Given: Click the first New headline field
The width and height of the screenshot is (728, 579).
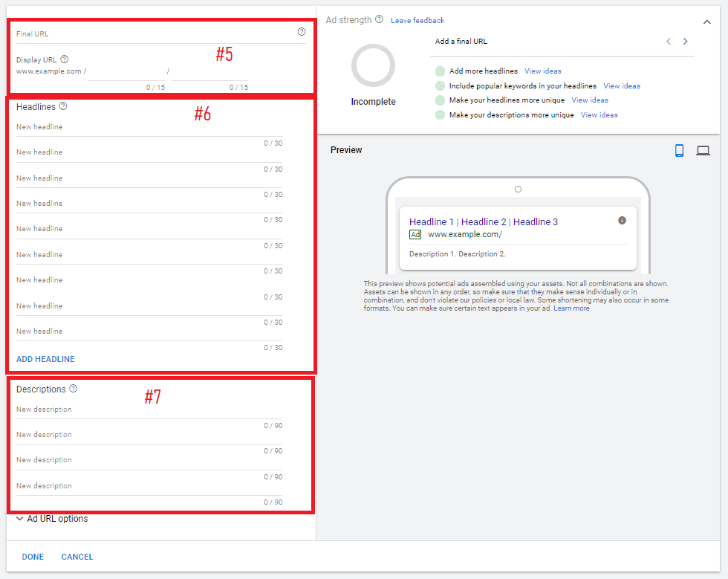Looking at the screenshot, I should pyautogui.click(x=111, y=128).
